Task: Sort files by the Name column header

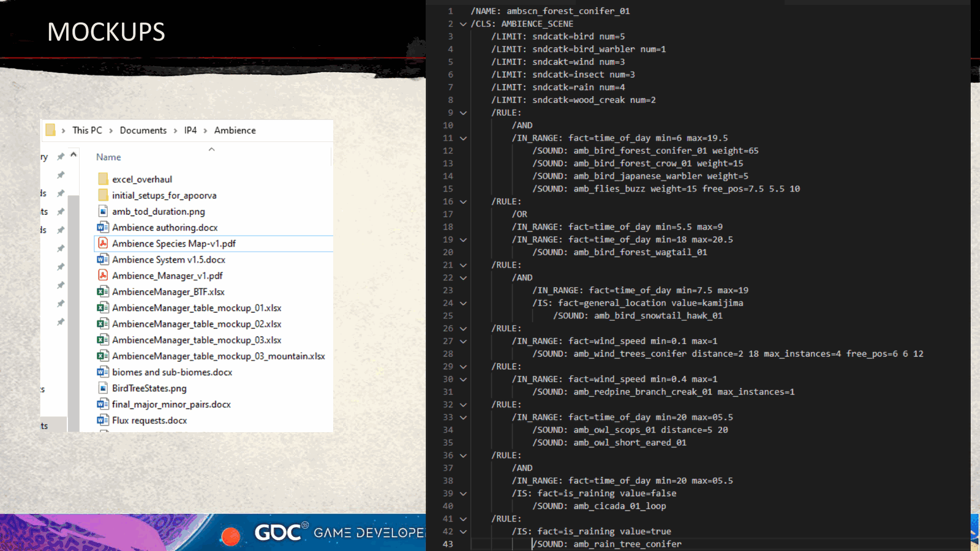Action: pos(108,157)
